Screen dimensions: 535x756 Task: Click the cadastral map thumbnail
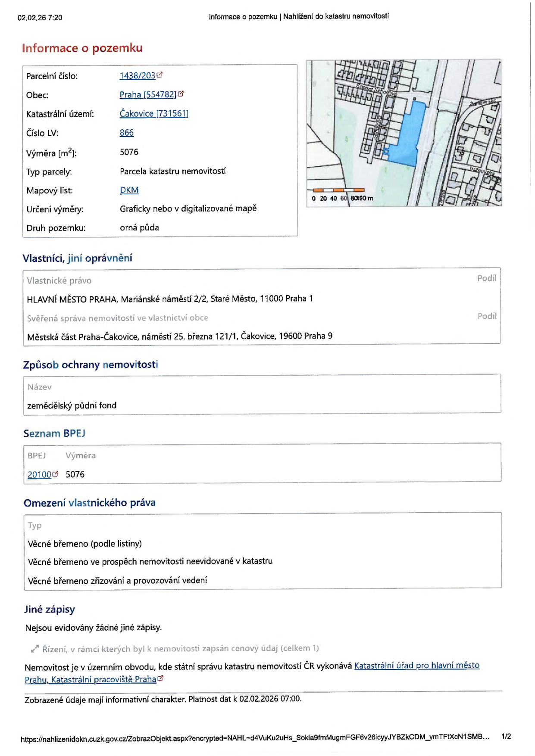click(404, 133)
